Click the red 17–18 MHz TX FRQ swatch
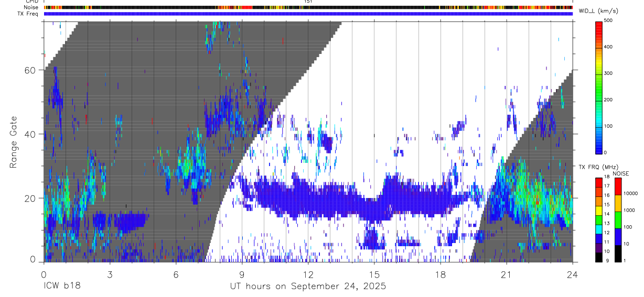Screen dimensions: 644x297 pos(599,182)
